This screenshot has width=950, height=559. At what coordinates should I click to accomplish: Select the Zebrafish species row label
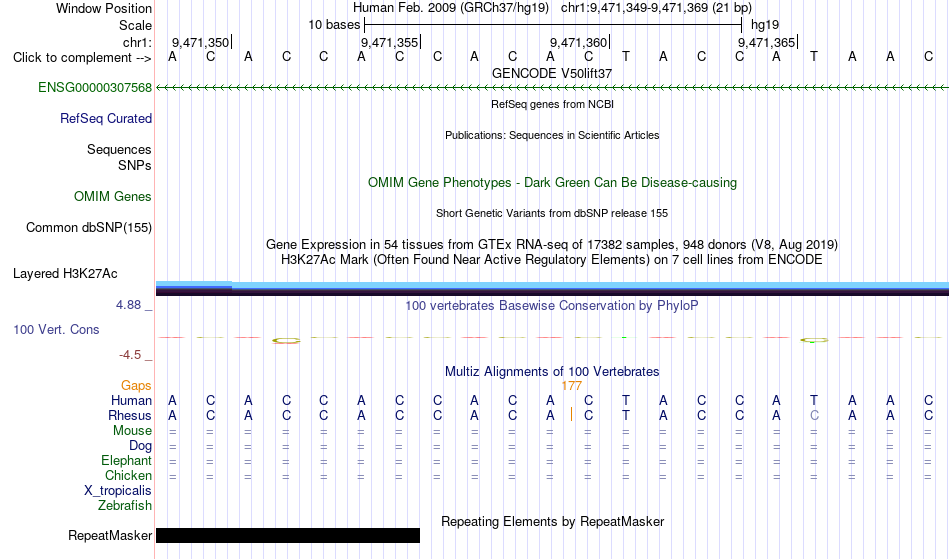tap(125, 506)
